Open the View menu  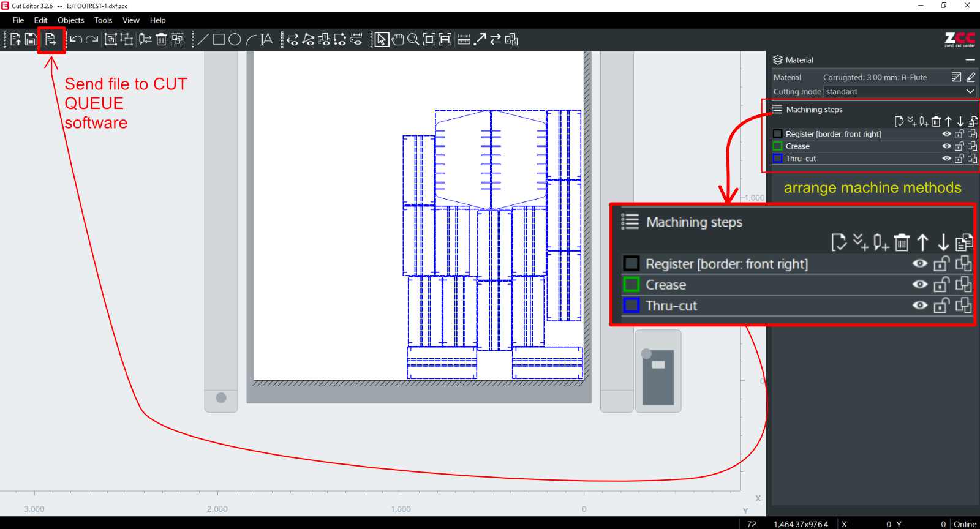point(130,20)
